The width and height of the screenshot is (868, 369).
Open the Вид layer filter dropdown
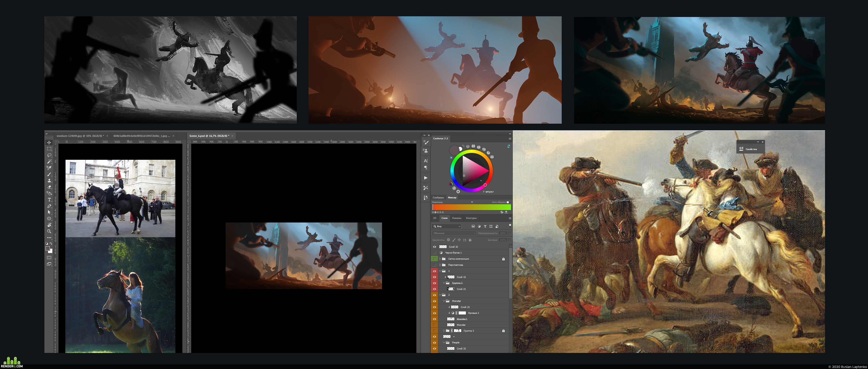click(x=447, y=227)
